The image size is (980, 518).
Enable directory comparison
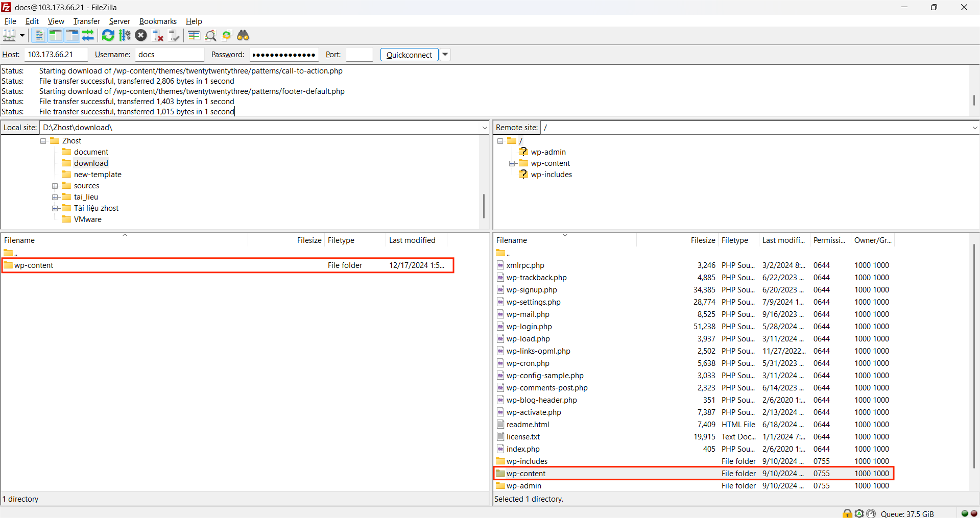pos(194,35)
